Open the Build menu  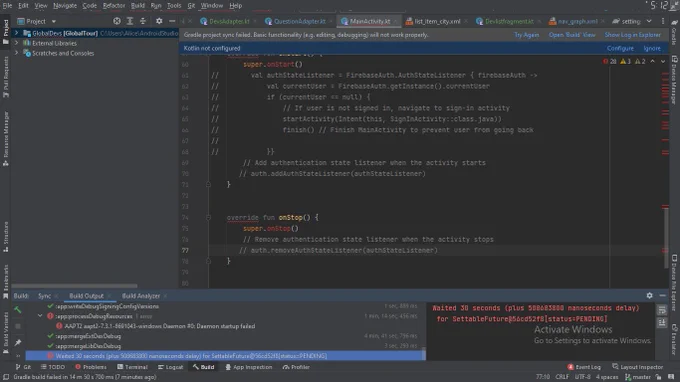(x=138, y=6)
